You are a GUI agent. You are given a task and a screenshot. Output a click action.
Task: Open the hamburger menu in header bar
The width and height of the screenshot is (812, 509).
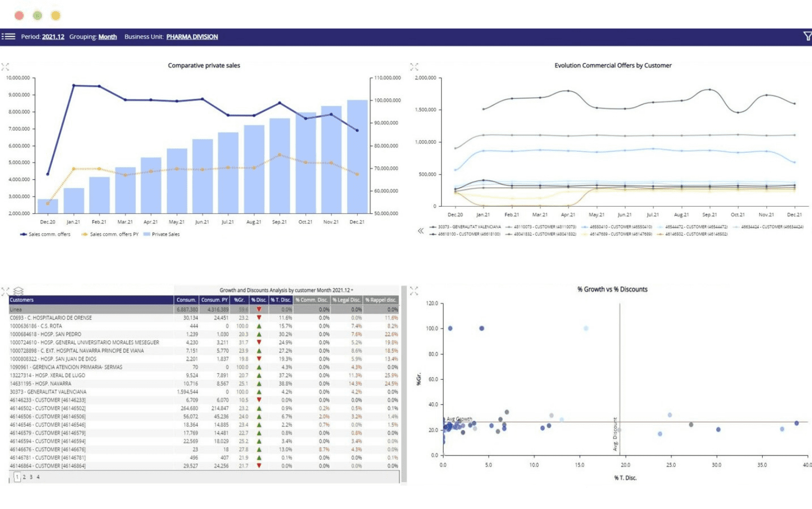(8, 37)
